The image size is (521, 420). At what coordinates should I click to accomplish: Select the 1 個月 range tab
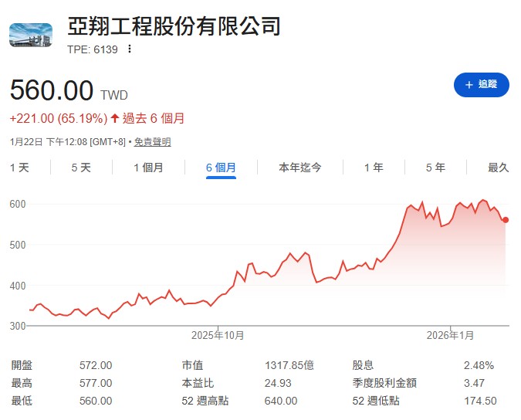pos(148,168)
